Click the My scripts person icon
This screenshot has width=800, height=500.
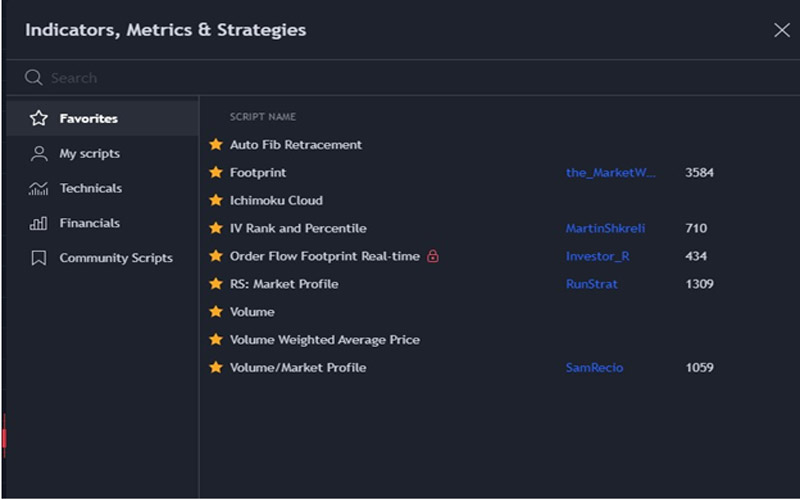[x=39, y=154]
